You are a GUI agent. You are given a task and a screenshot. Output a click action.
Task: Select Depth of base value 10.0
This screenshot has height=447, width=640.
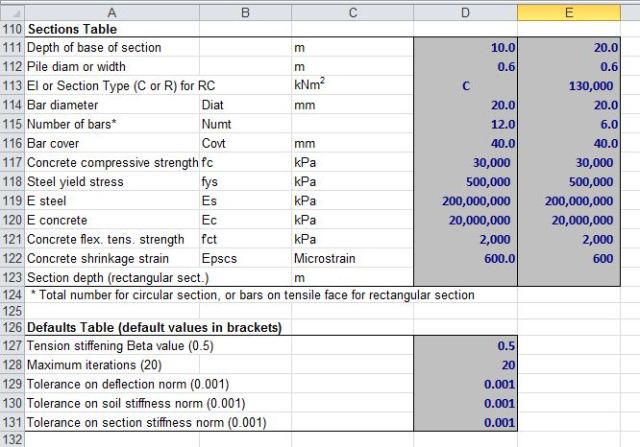tap(464, 48)
